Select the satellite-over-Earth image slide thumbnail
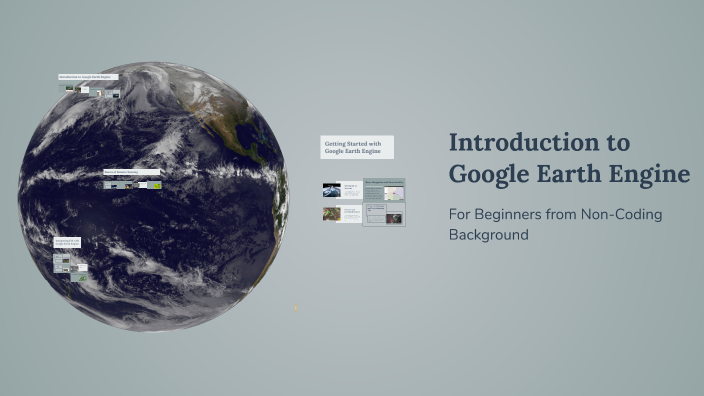 click(342, 190)
